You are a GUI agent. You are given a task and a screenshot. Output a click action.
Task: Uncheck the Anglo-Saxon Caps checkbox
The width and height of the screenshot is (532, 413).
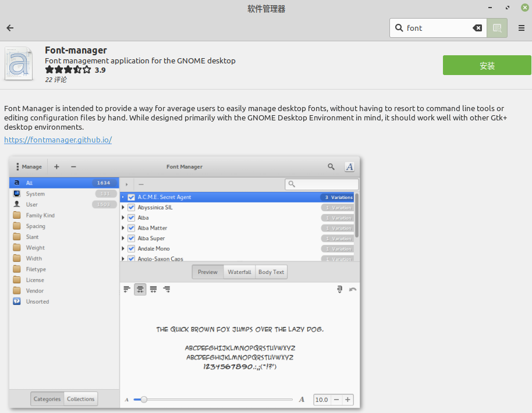[132, 258]
